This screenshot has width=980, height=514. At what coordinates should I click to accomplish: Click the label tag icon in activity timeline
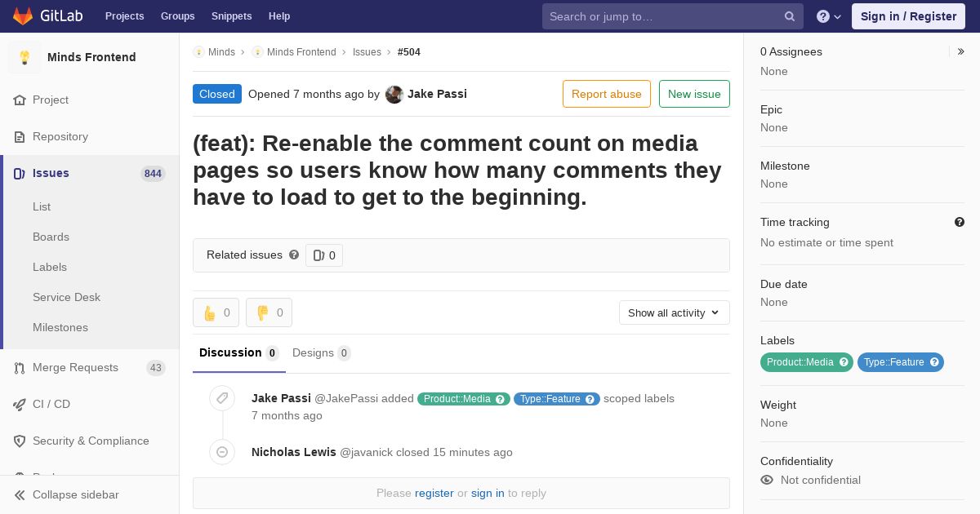[x=222, y=398]
